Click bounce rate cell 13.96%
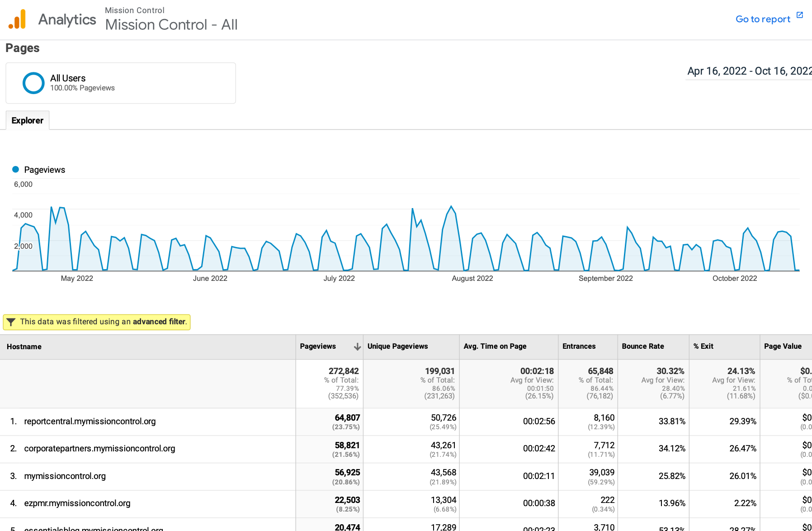Viewport: 812px width, 531px height. [x=672, y=503]
